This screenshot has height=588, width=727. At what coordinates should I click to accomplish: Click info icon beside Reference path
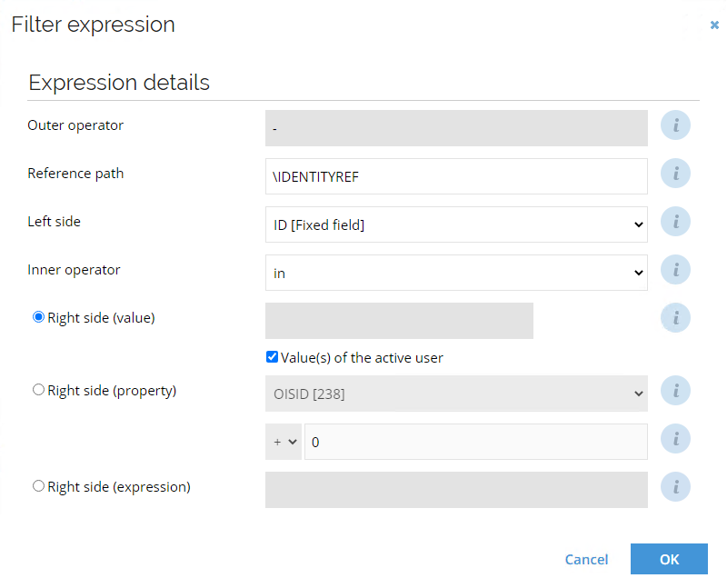[x=675, y=174]
